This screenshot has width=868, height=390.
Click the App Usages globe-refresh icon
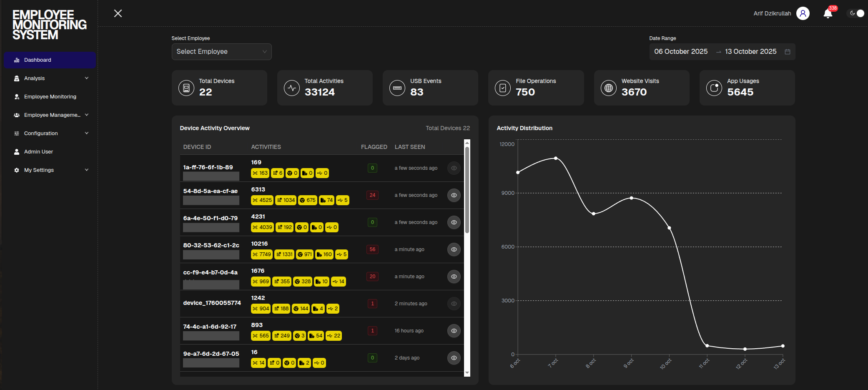pyautogui.click(x=714, y=88)
